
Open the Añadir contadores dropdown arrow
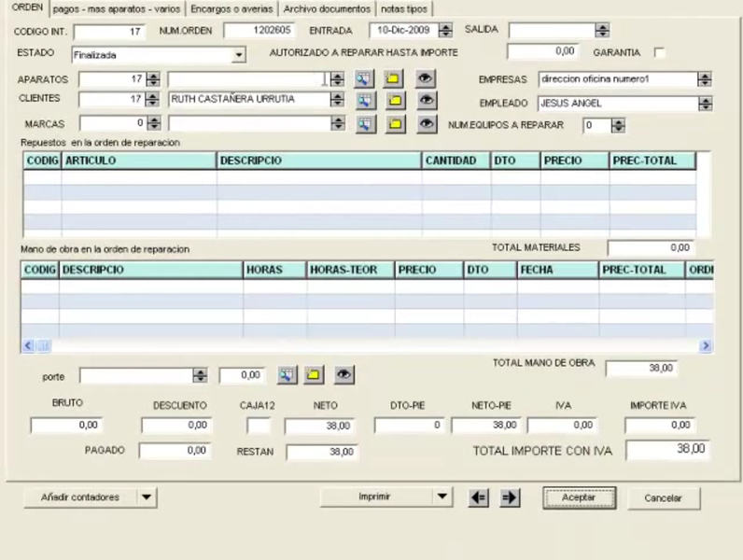coord(147,497)
